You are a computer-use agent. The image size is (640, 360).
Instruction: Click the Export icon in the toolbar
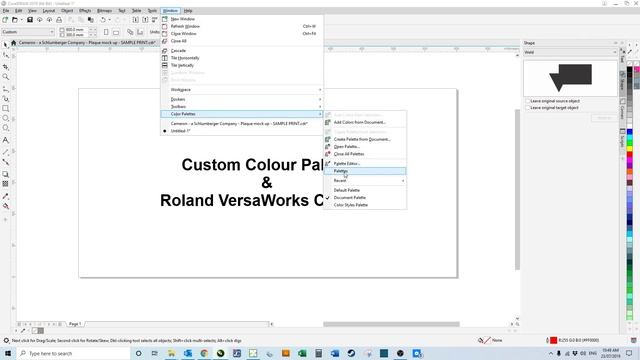145,20
